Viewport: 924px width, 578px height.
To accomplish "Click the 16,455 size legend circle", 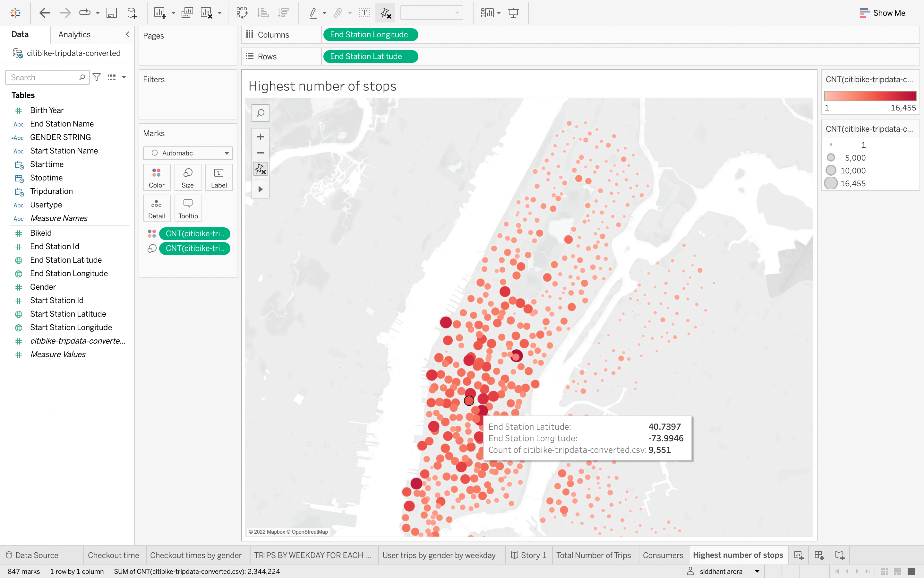I will [831, 183].
